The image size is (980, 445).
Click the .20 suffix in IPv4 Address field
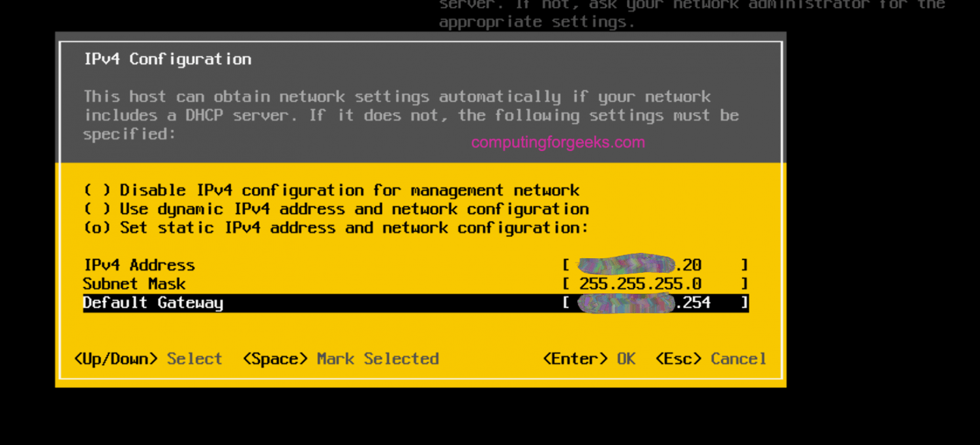[692, 265]
